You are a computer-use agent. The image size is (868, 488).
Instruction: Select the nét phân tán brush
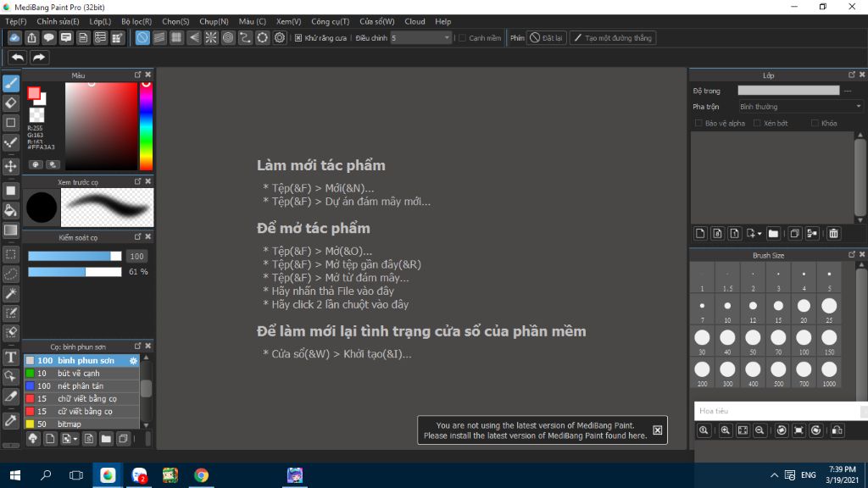[x=81, y=386]
